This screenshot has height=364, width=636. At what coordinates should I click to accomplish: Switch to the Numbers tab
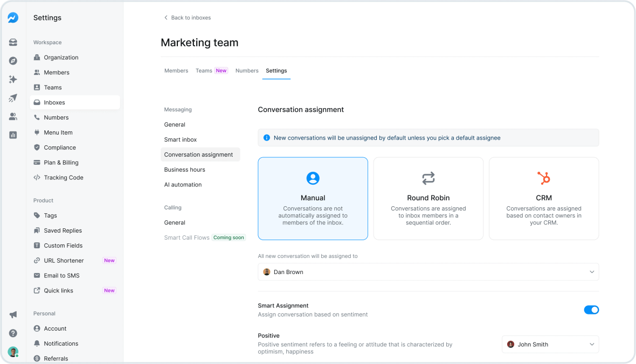point(247,71)
